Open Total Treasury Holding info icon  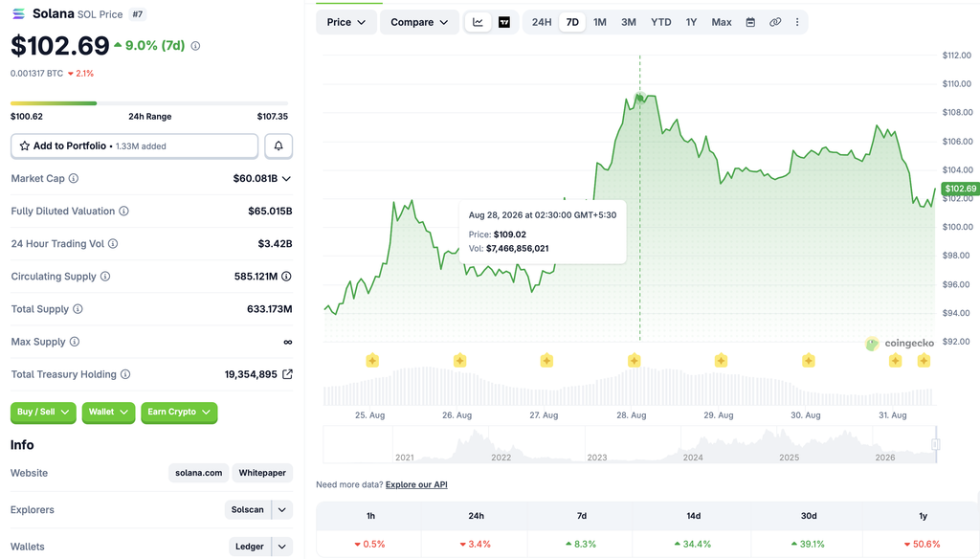[x=125, y=374]
